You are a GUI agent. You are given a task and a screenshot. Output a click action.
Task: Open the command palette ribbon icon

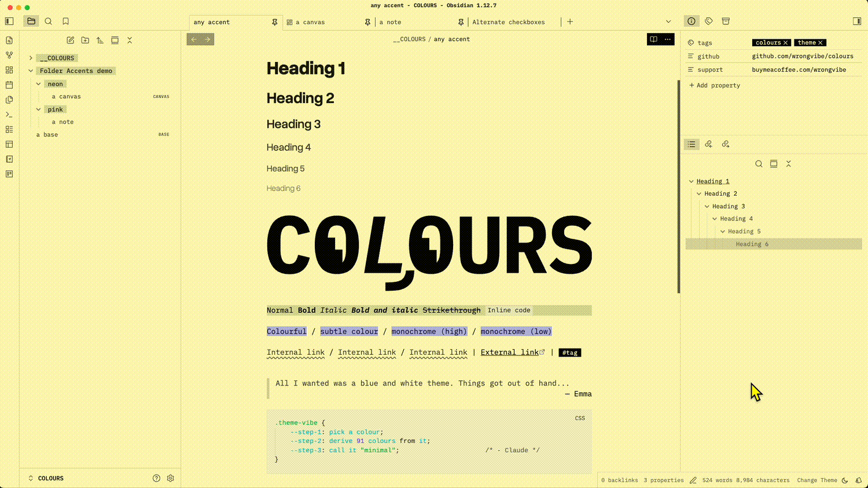click(9, 115)
